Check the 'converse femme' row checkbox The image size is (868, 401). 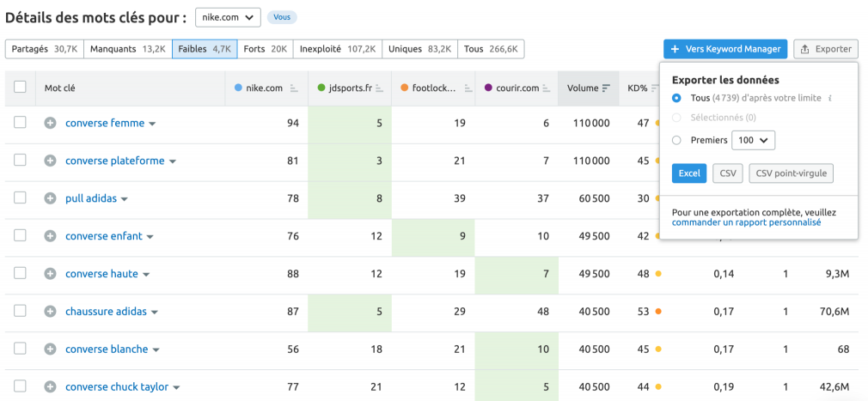coord(20,122)
